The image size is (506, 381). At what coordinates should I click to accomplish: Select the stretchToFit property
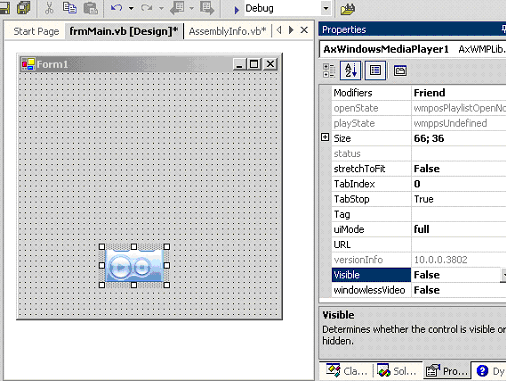click(x=359, y=169)
